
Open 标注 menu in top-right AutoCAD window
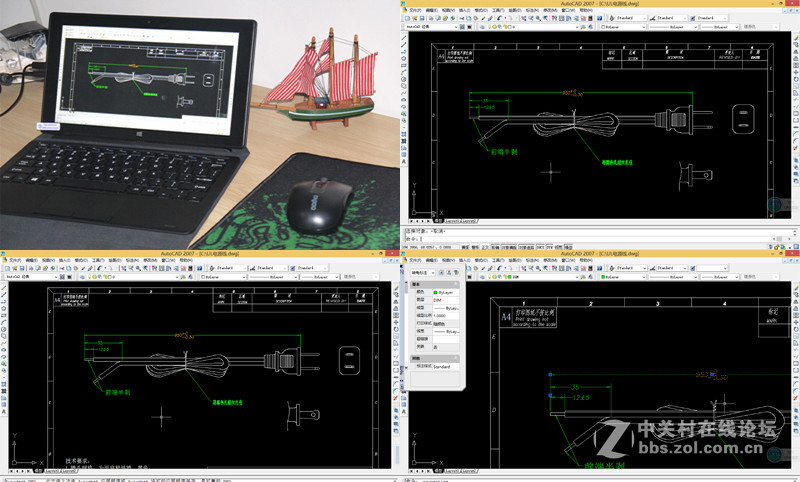pos(532,10)
